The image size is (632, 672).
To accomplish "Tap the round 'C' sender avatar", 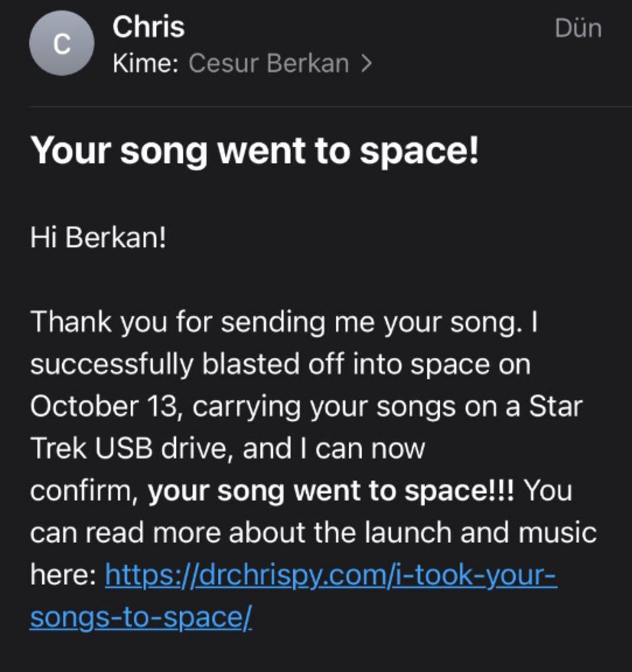I will point(62,44).
